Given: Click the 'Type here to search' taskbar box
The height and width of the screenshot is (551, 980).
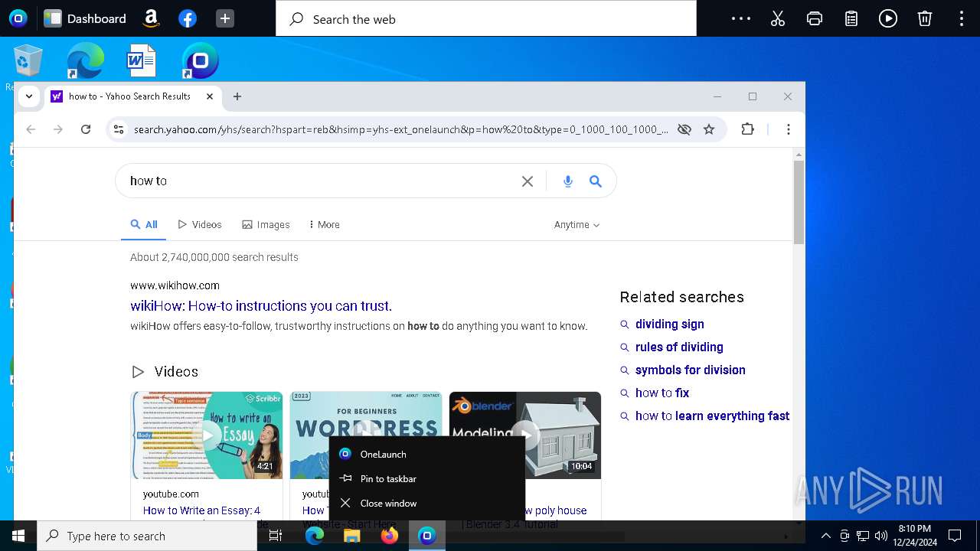Looking at the screenshot, I should coord(147,536).
